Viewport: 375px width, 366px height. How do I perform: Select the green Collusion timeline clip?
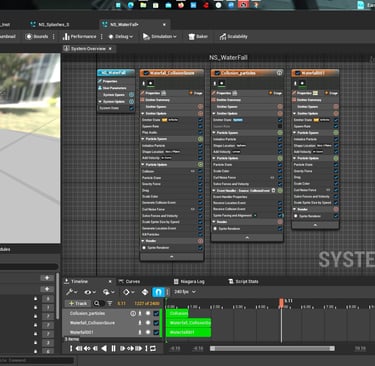(177, 313)
